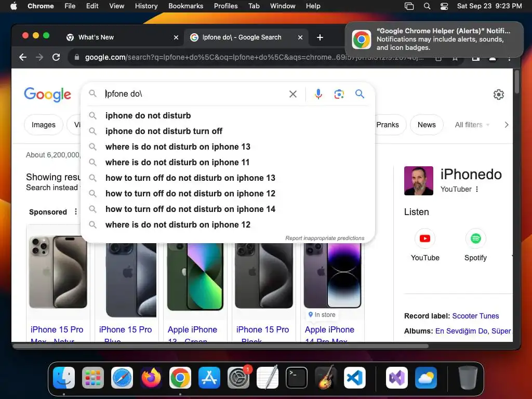
Task: Go back to previous page
Action: [23, 57]
